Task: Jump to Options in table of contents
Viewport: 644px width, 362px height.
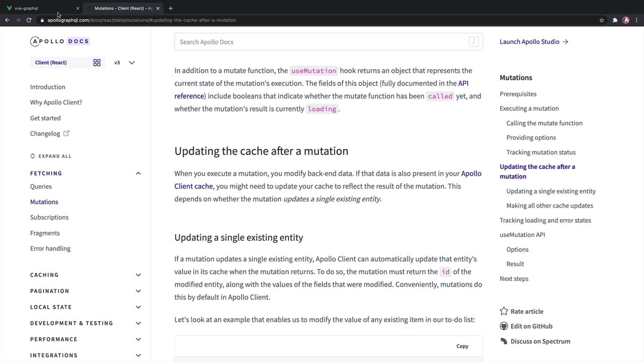Action: [x=517, y=249]
